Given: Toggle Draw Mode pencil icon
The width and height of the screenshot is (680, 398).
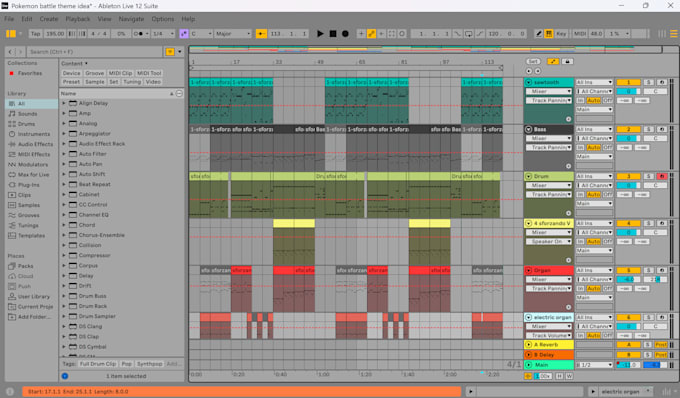Looking at the screenshot, I should [539, 33].
